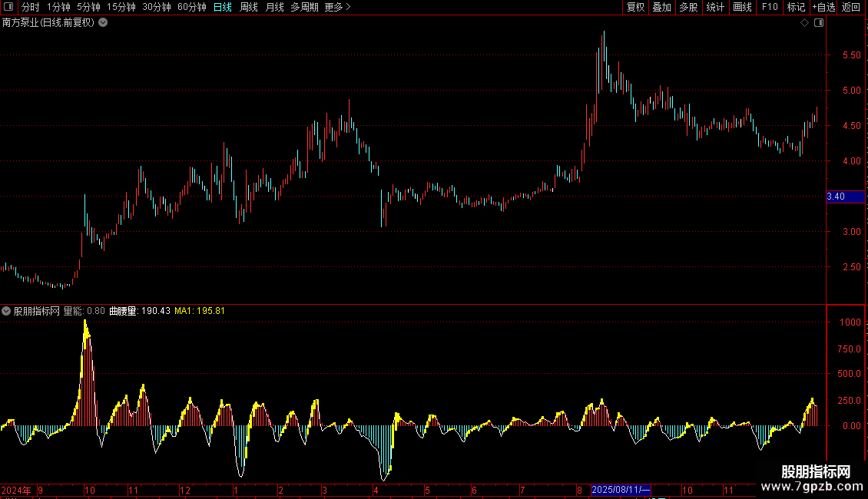Open the 画线 drawing tools
This screenshot has height=499, width=868.
742,7
